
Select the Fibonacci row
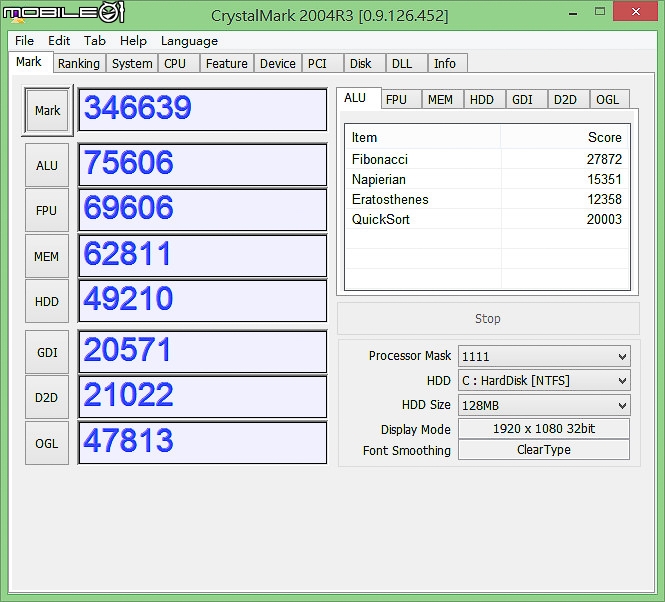487,159
